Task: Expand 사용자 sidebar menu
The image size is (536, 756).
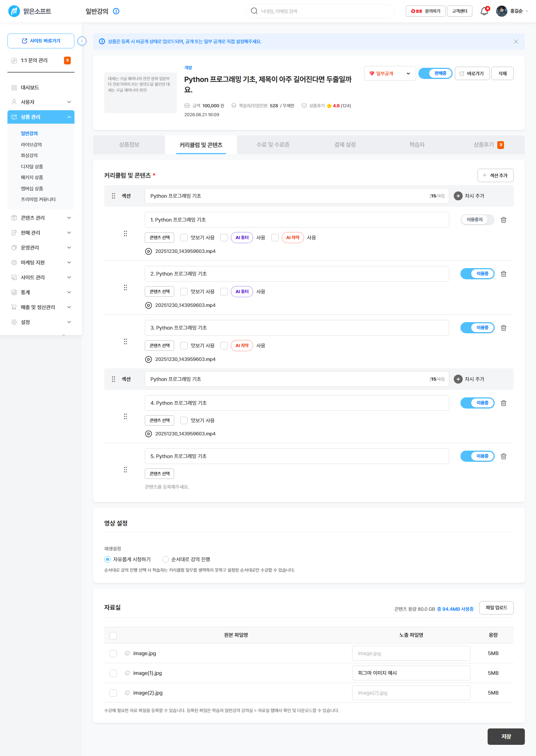Action: pos(41,102)
